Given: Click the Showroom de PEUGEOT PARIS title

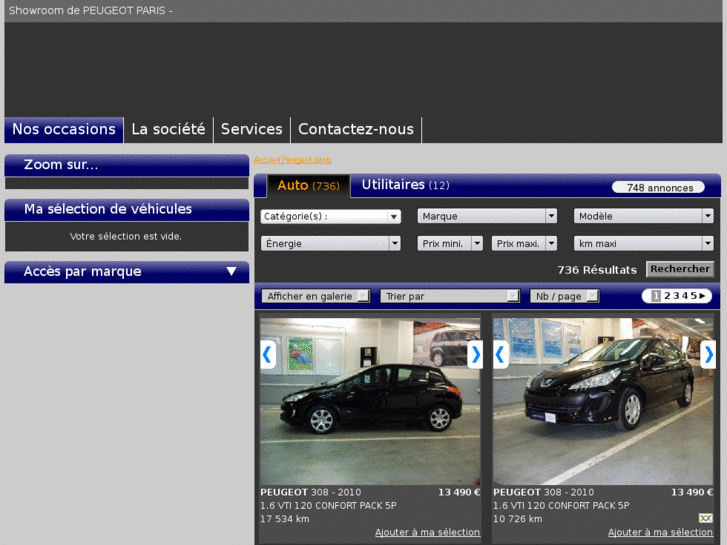Looking at the screenshot, I should [91, 11].
